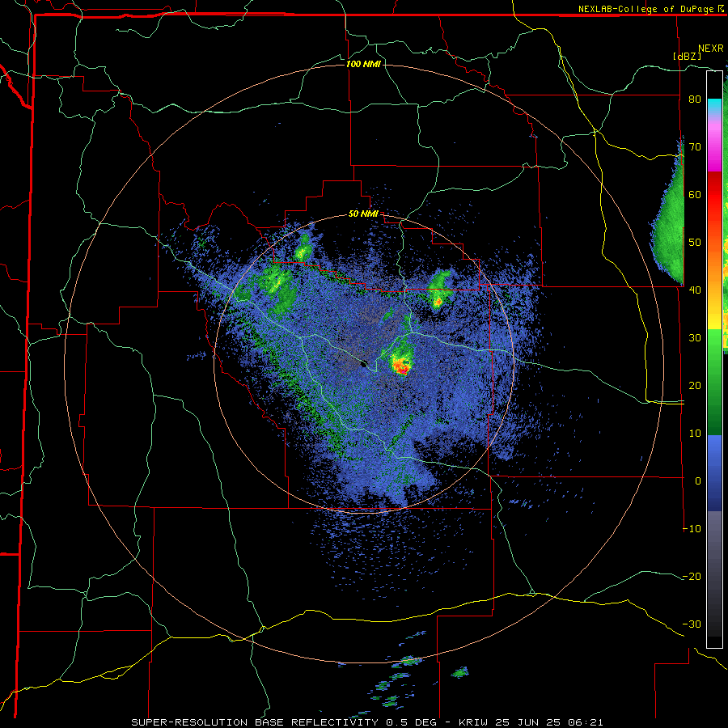Click the 0 value on the dBZ scale
The width and height of the screenshot is (728, 728).
click(697, 481)
